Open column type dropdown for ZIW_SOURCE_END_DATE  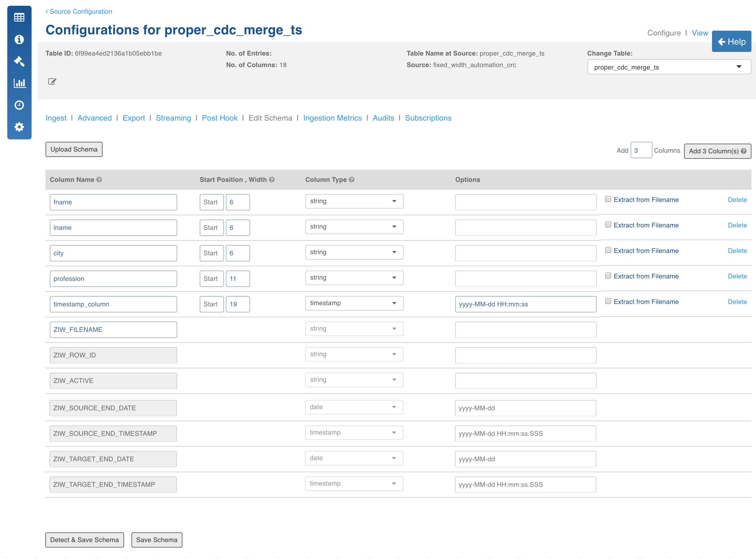coord(354,407)
